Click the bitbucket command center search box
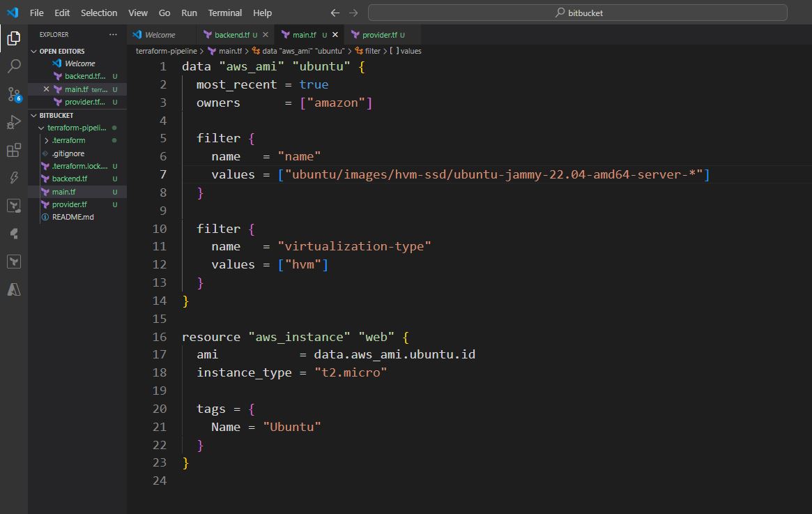 pos(577,13)
